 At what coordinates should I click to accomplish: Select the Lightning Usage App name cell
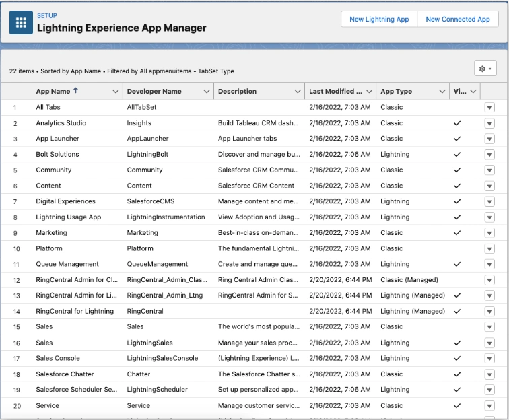point(69,217)
